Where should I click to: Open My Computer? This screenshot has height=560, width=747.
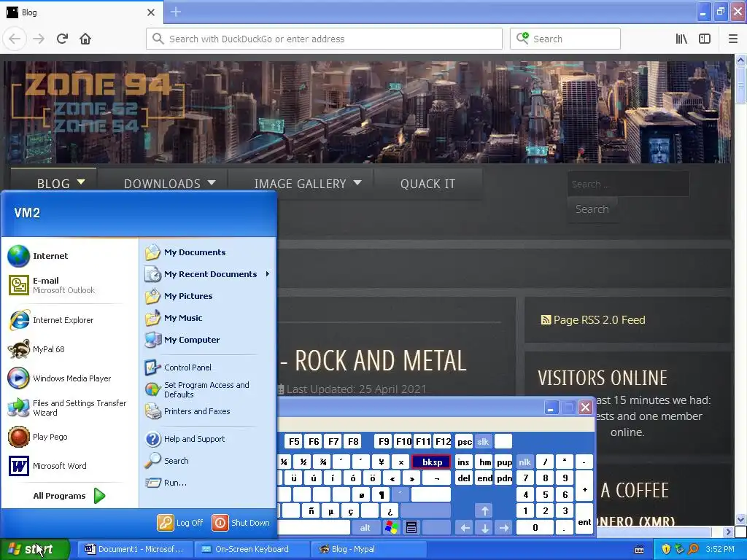pos(182,340)
